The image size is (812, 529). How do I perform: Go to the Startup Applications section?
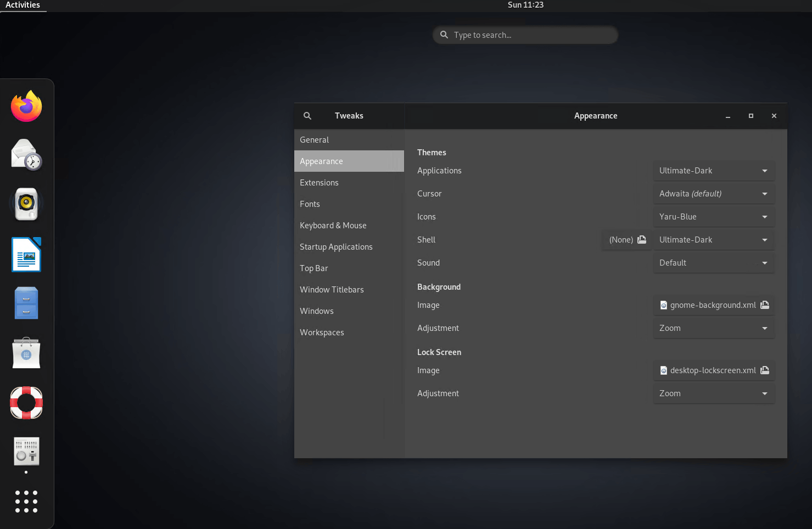coord(336,246)
